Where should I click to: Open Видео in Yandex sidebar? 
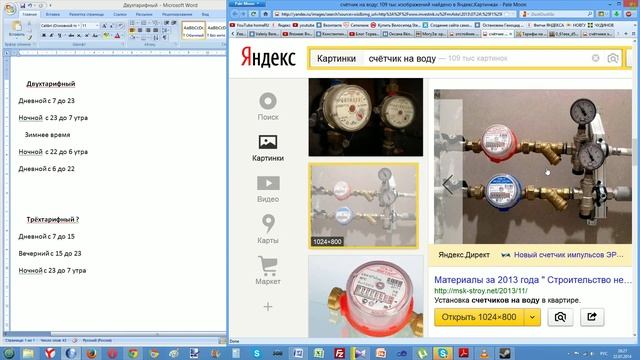268,189
